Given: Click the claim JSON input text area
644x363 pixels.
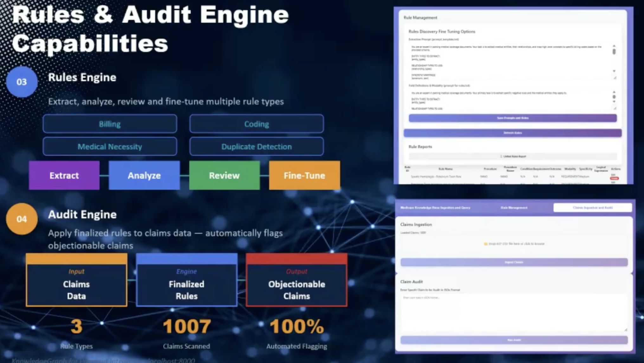Looking at the screenshot, I should click(514, 313).
